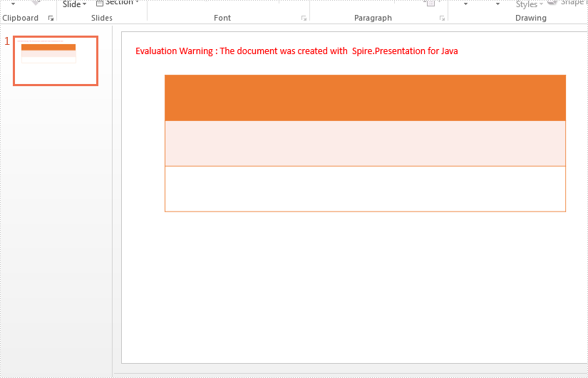This screenshot has width=588, height=378.
Task: Click the orange header row of the table
Action: coord(365,98)
